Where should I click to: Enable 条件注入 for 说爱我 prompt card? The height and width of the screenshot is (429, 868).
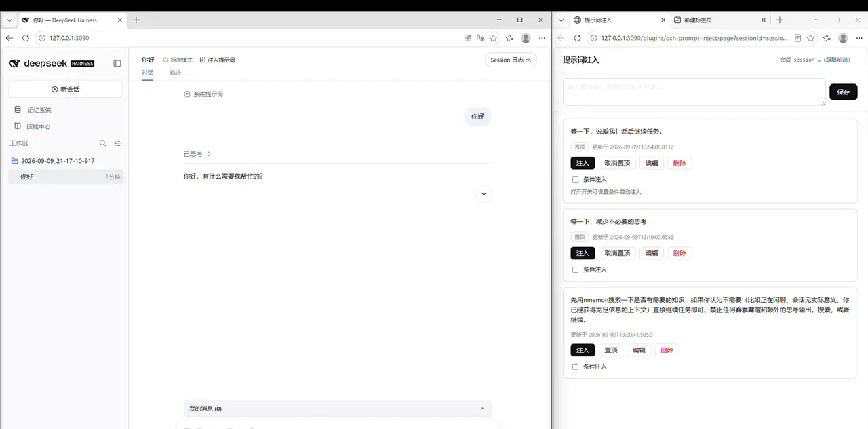point(576,180)
